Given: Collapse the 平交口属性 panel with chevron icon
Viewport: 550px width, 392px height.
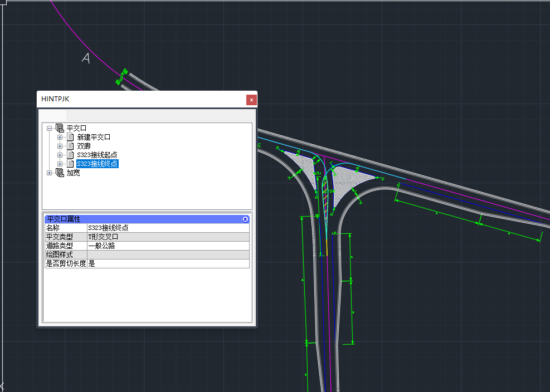Looking at the screenshot, I should pyautogui.click(x=246, y=219).
